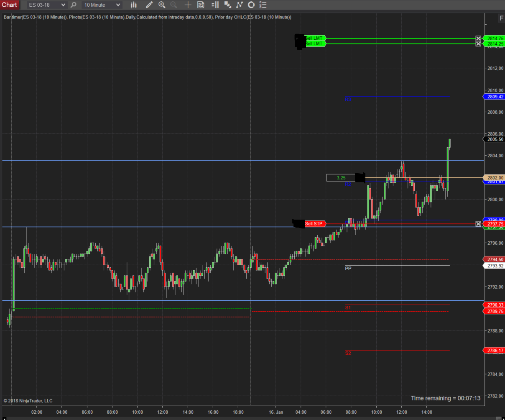This screenshot has height=420, width=505.
Task: Click the crosshair cursor icon
Action: click(x=188, y=5)
